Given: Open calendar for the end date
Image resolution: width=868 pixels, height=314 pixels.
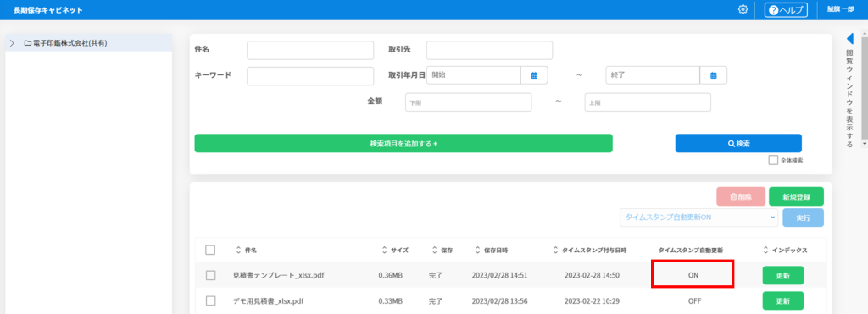Looking at the screenshot, I should (714, 75).
